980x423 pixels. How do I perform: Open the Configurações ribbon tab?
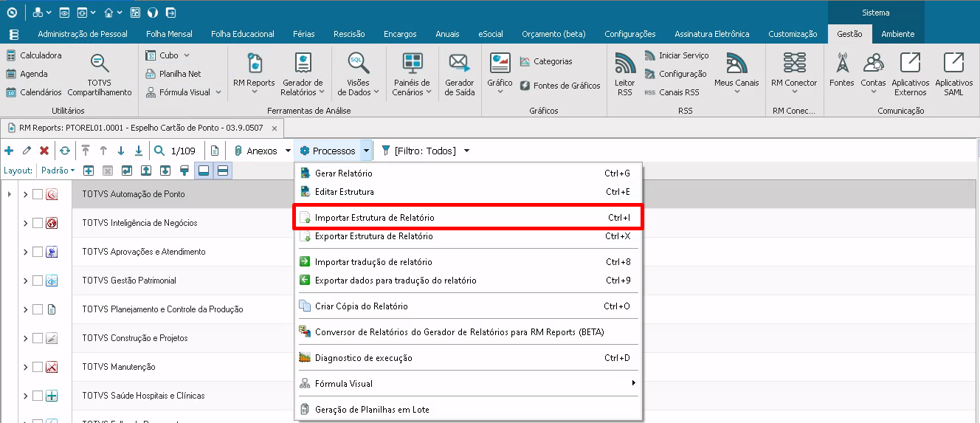click(629, 34)
